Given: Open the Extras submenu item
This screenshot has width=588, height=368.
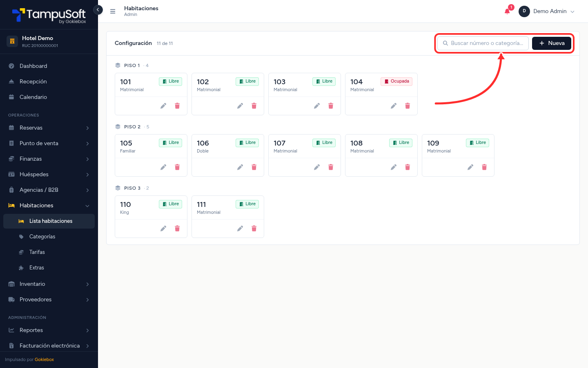Looking at the screenshot, I should pyautogui.click(x=49, y=268).
